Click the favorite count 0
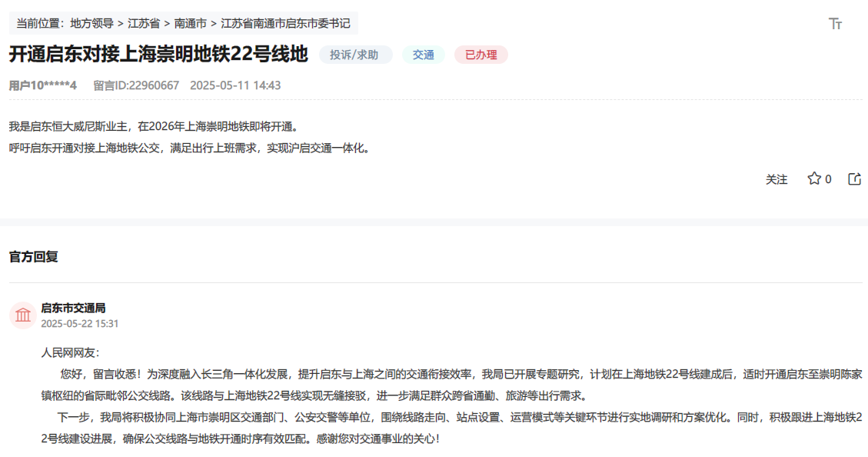868x457 pixels. pyautogui.click(x=828, y=179)
